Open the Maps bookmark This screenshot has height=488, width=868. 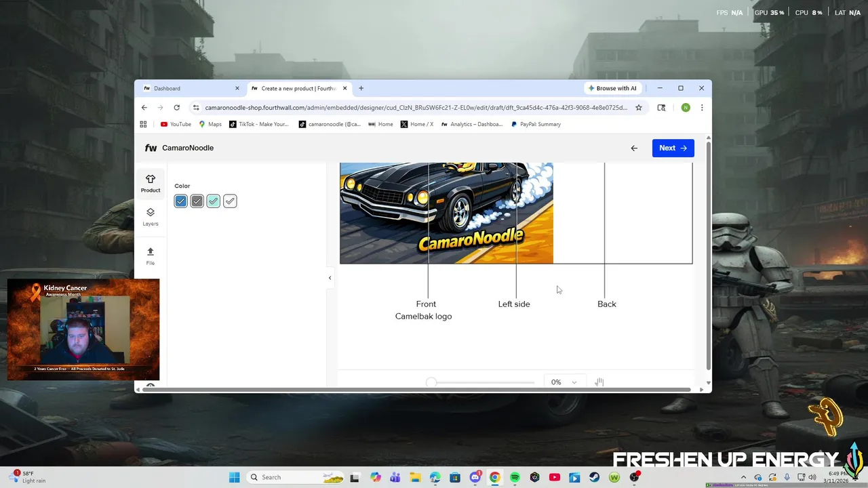(x=210, y=124)
